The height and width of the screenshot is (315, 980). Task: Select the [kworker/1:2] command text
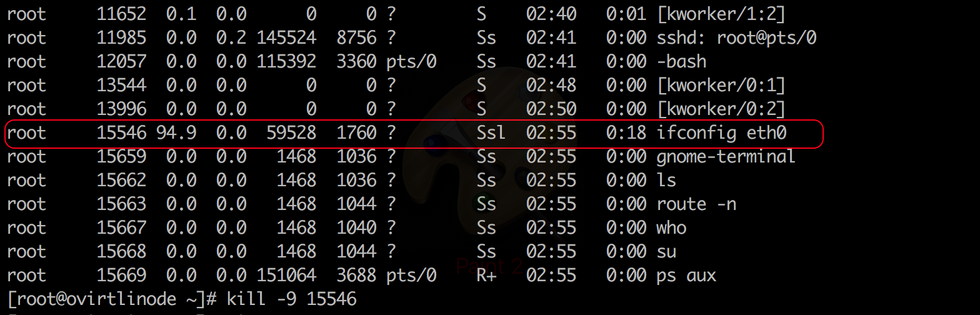pos(721,14)
